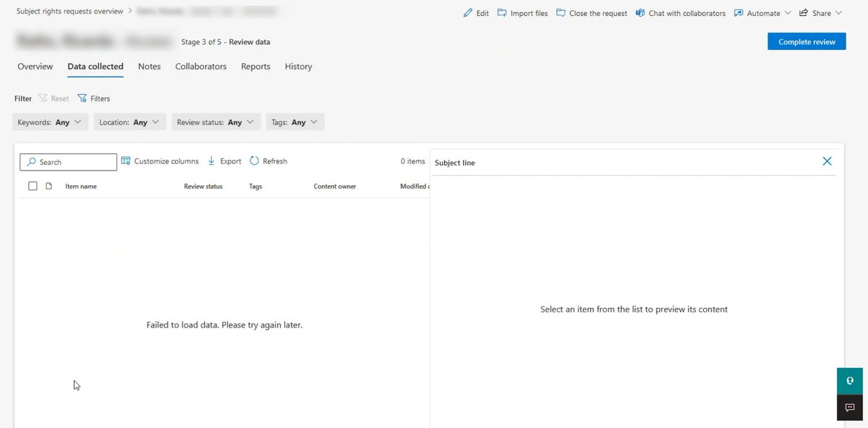This screenshot has height=428, width=868.
Task: Click the Edit pencil icon
Action: [468, 13]
